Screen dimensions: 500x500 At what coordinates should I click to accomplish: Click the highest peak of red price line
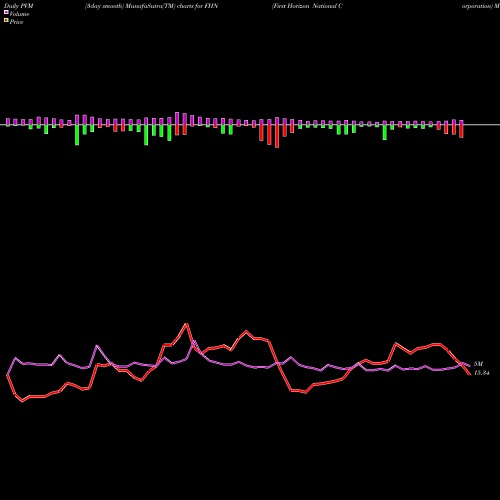[x=187, y=323]
